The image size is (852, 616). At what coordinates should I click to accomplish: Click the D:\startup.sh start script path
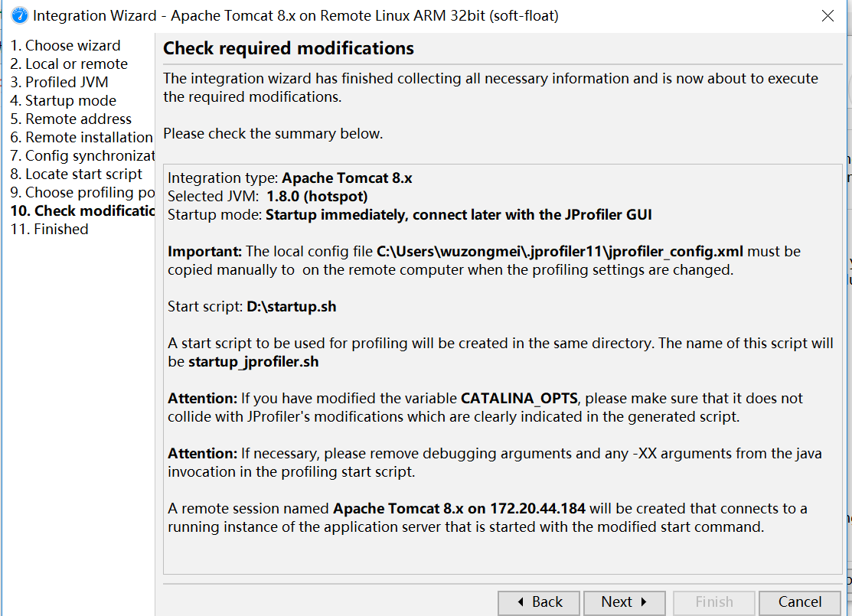tap(291, 307)
